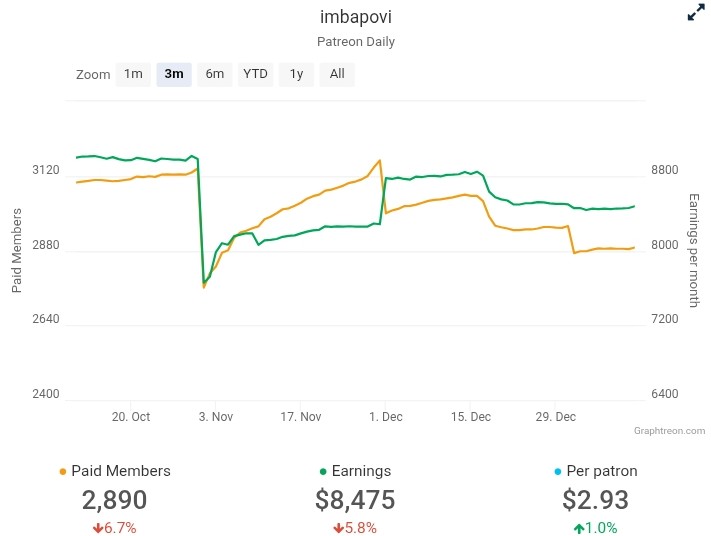Click the red down arrow beside 6.7%

point(97,528)
